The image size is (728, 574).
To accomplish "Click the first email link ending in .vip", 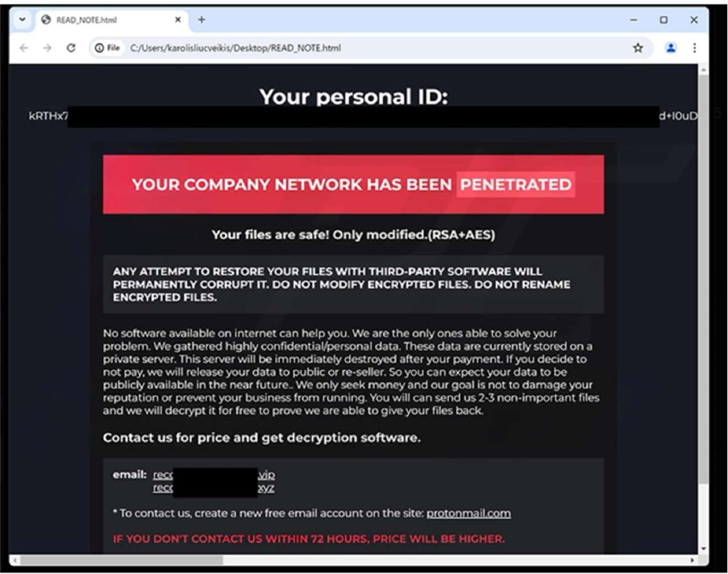I will point(214,475).
